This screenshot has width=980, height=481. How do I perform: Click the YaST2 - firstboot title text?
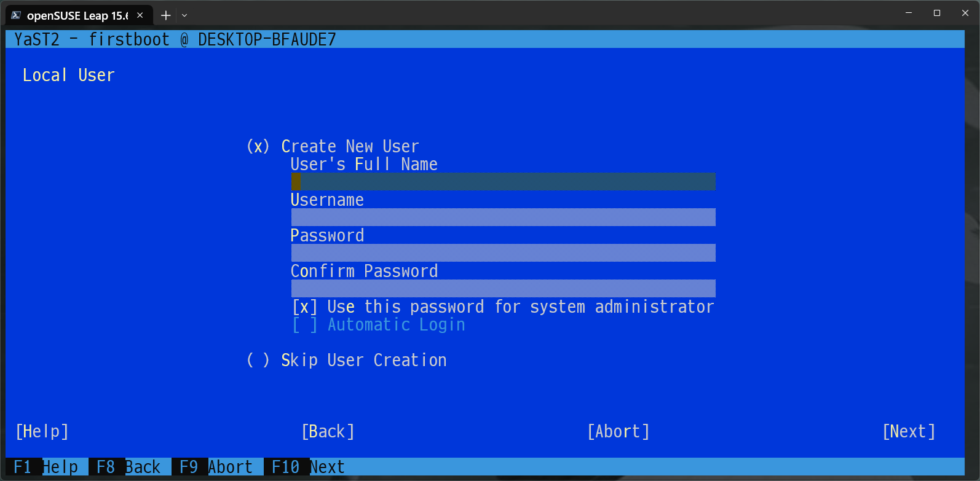coord(175,40)
